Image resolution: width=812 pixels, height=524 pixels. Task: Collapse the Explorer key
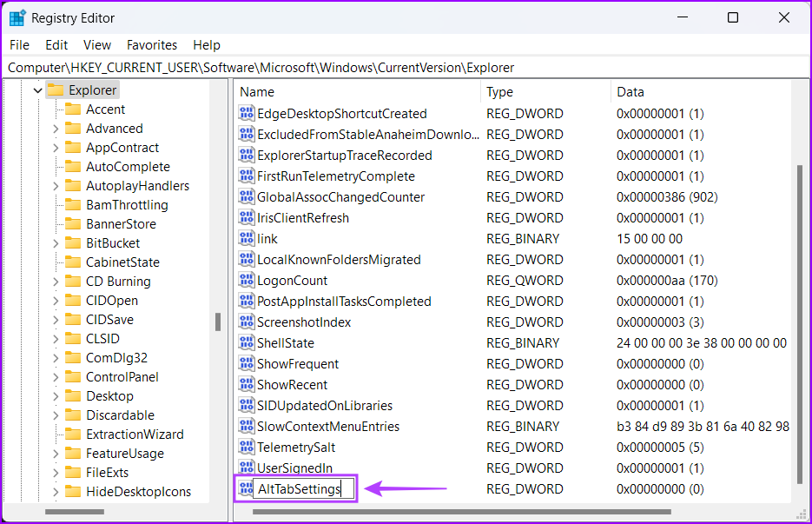[x=37, y=90]
